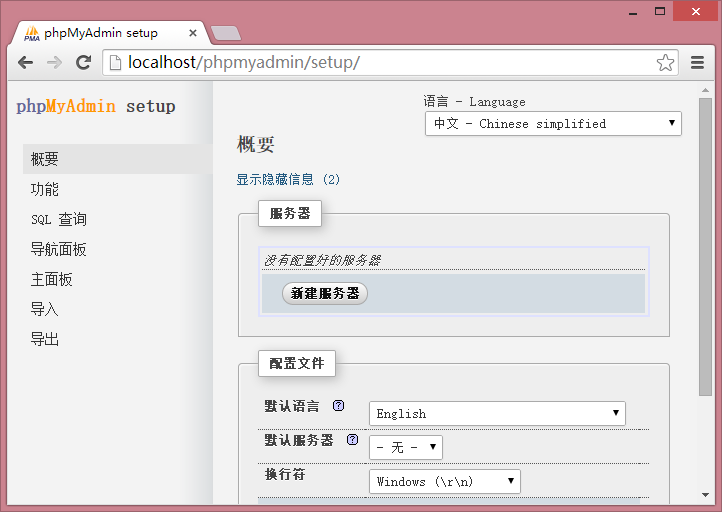Click the scrollbar down arrow
This screenshot has width=722, height=512.
tap(705, 495)
